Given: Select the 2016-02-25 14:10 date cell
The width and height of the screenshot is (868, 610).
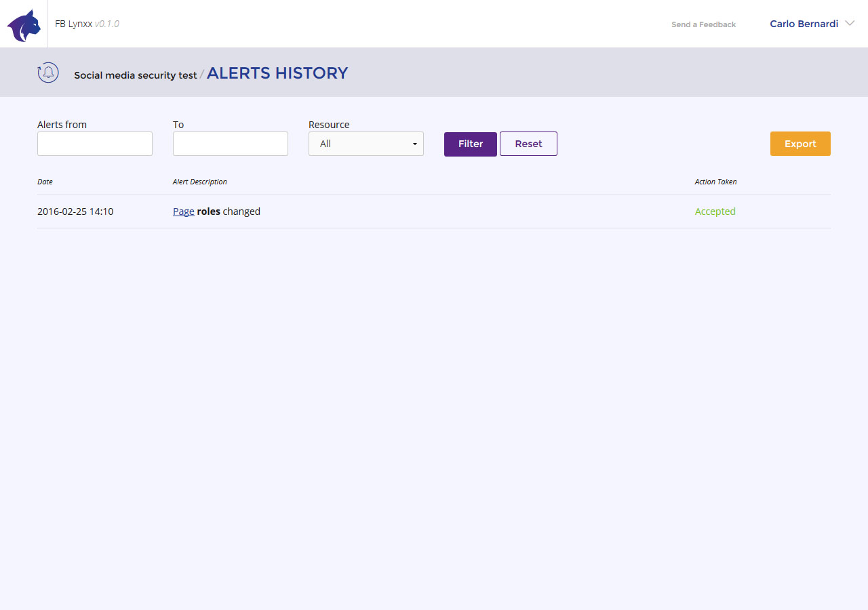Looking at the screenshot, I should tap(75, 211).
